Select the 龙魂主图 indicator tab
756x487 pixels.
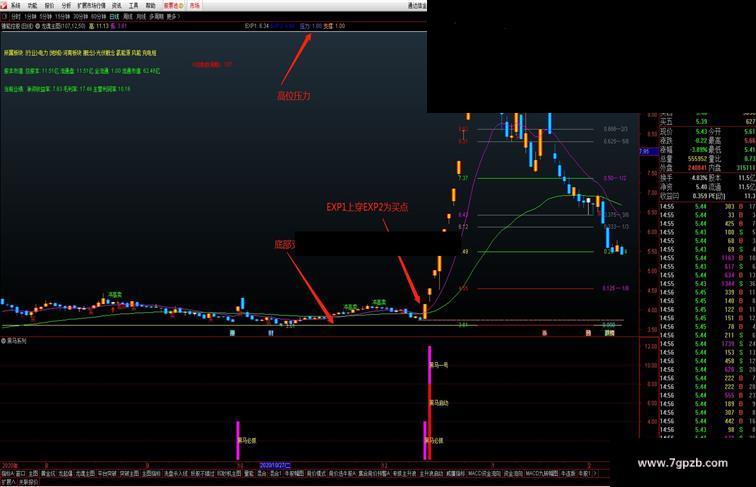85,474
